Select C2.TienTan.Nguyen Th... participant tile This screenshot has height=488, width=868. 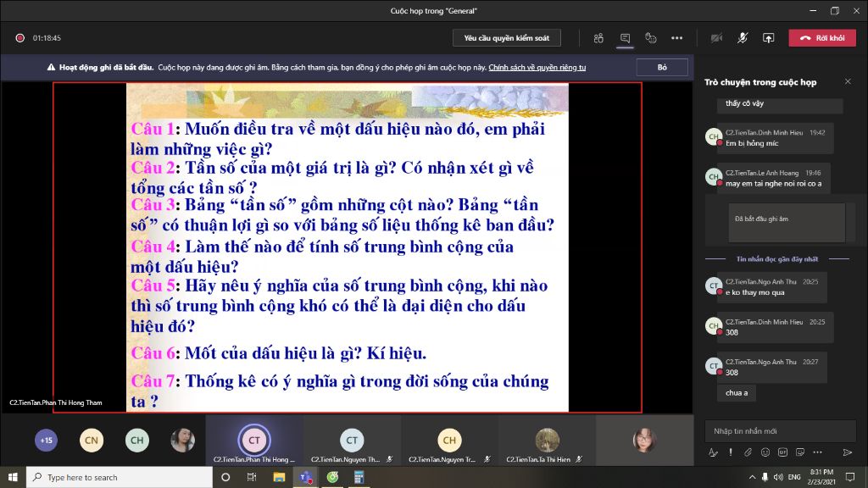(x=352, y=441)
